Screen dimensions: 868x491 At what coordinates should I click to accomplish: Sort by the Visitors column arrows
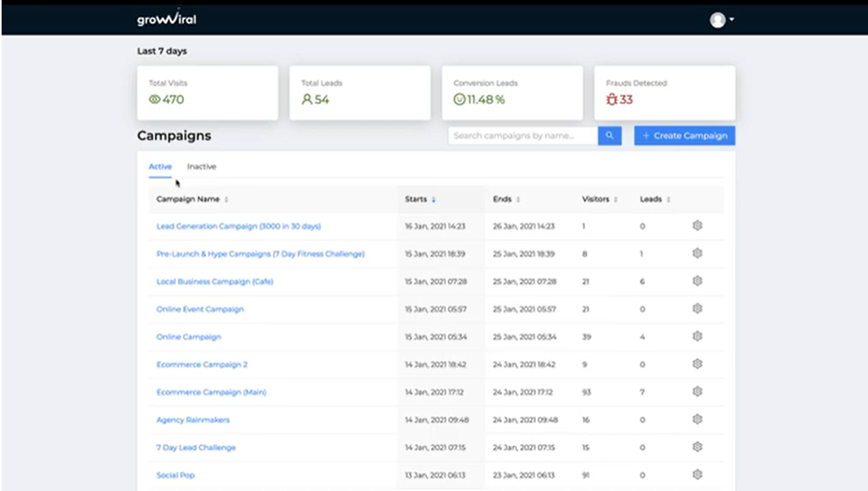tap(615, 199)
